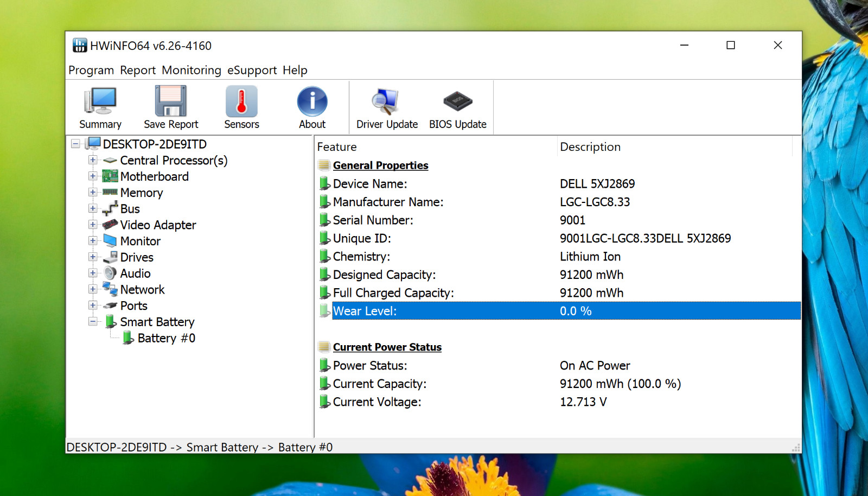Click the battery icon beside Current Voltage

point(324,402)
